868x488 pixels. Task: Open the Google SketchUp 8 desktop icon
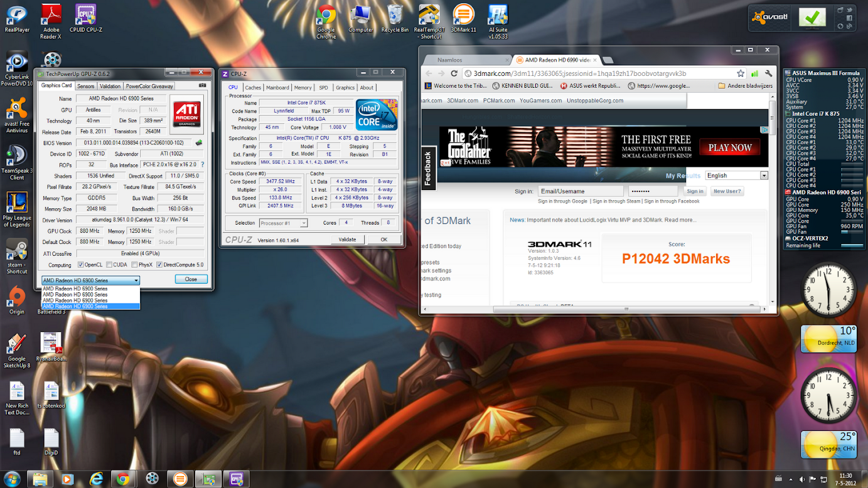point(17,351)
